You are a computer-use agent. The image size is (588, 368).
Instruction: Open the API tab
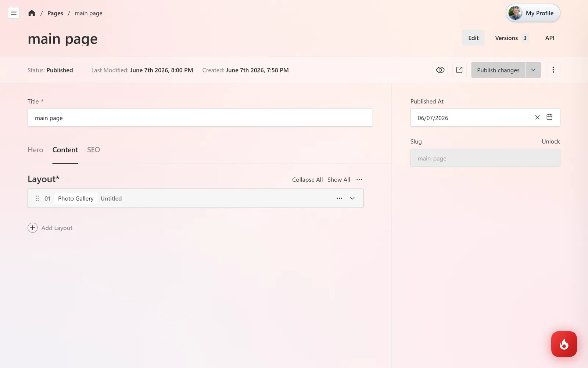pos(549,38)
